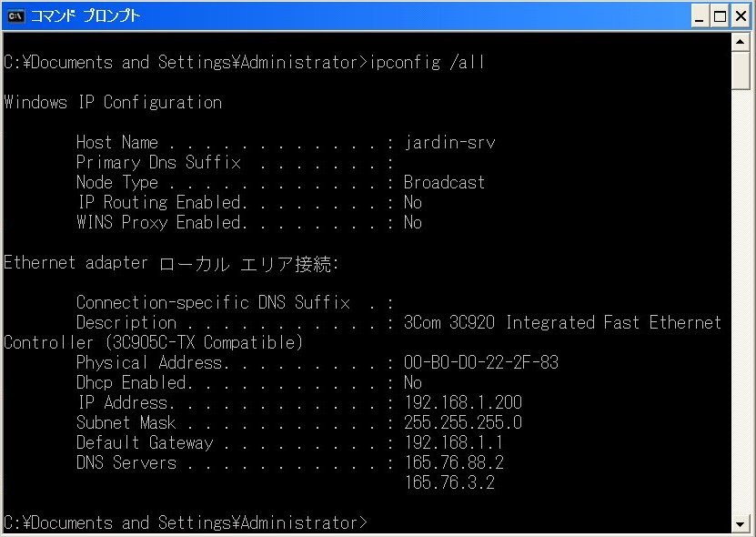The width and height of the screenshot is (756, 537).
Task: Click the vertical scrollbar thumb
Action: [x=741, y=71]
